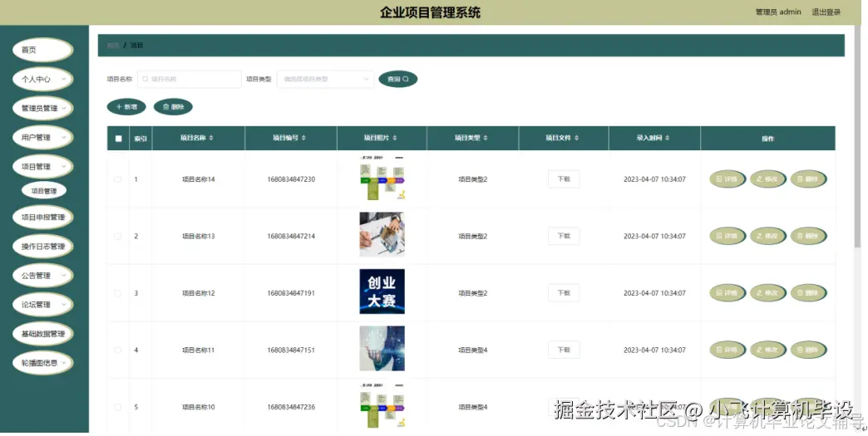Click project number 1680834847214
868x436 pixels.
(291, 236)
